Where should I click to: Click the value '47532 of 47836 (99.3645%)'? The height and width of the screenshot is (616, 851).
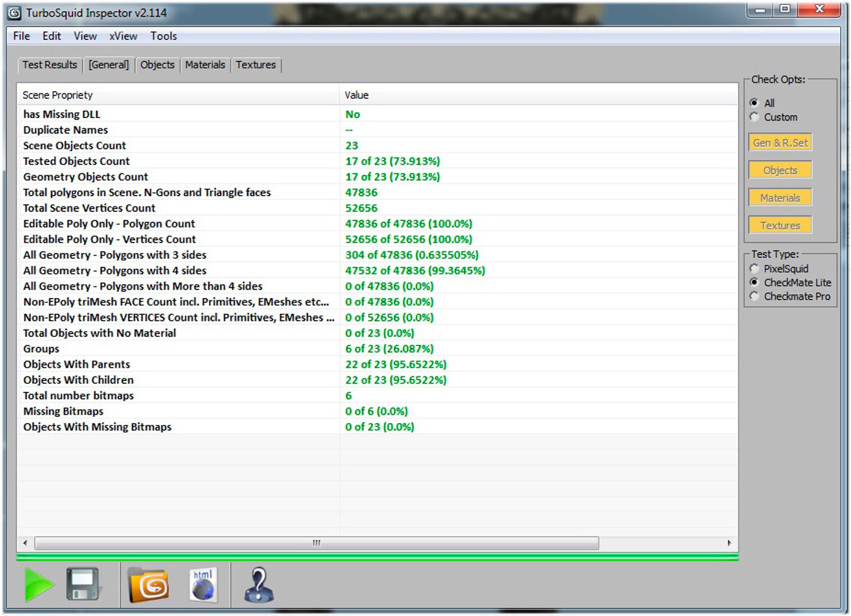tap(415, 270)
